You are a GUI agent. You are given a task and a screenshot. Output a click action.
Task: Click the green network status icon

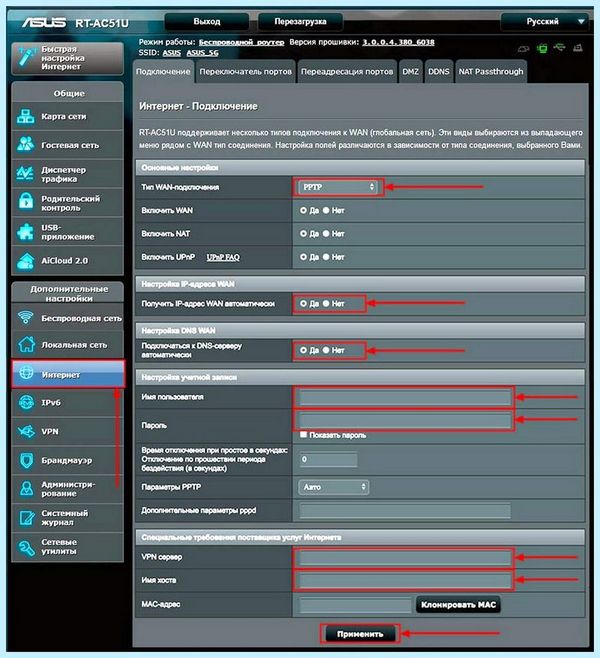(542, 48)
